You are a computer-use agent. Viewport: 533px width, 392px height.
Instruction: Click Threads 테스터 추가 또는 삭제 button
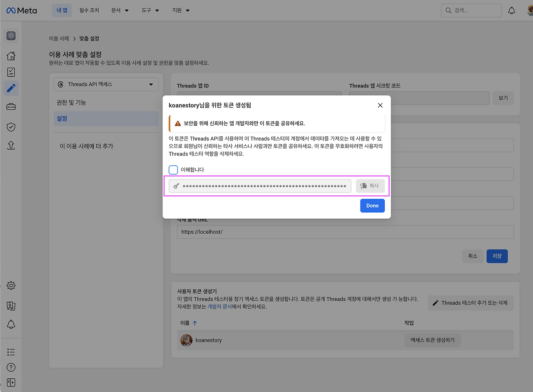coord(471,303)
